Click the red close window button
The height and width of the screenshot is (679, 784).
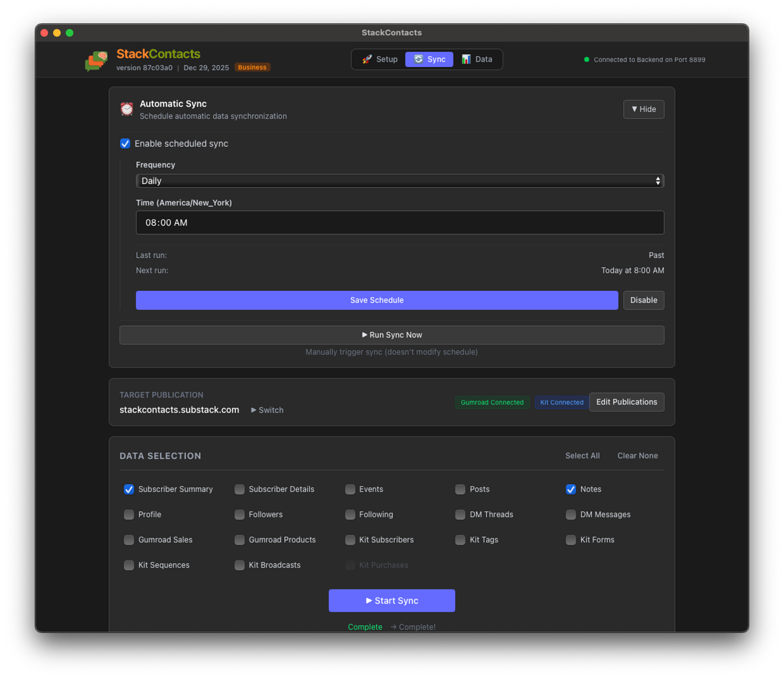pos(44,33)
